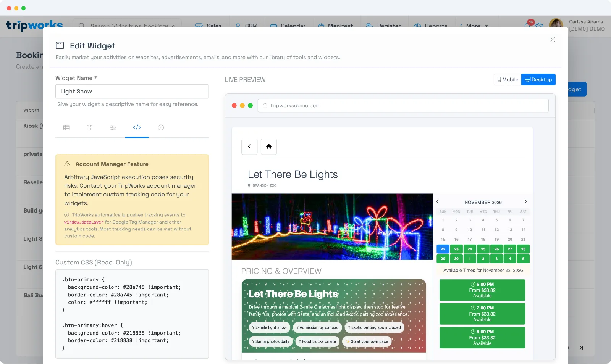Click the Santa photos daily tag
The width and height of the screenshot is (611, 364).
pos(271,341)
